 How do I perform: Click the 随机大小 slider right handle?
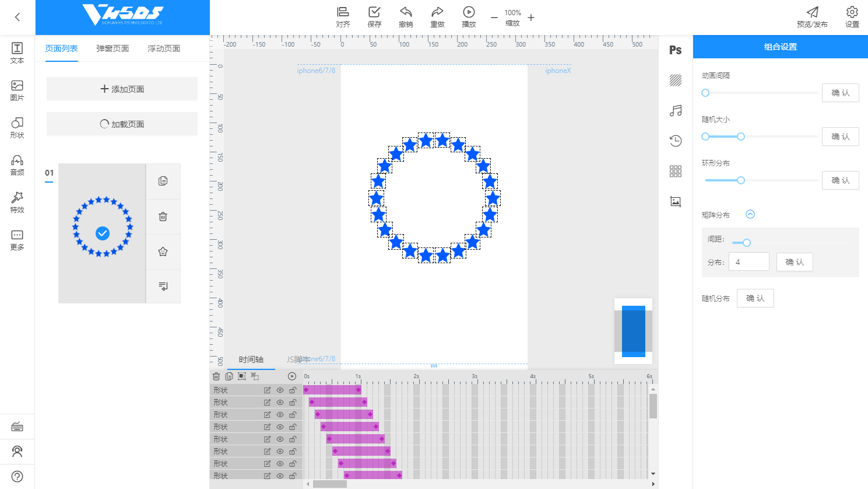(x=741, y=137)
